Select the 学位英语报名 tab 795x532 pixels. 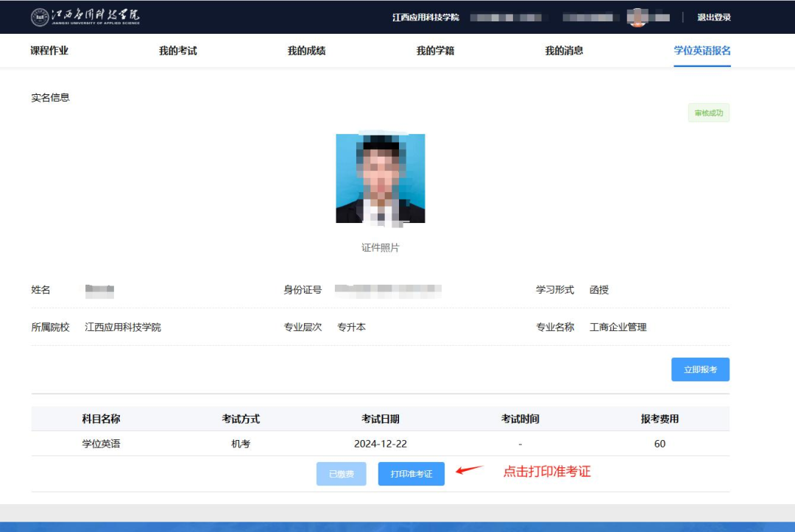(700, 50)
